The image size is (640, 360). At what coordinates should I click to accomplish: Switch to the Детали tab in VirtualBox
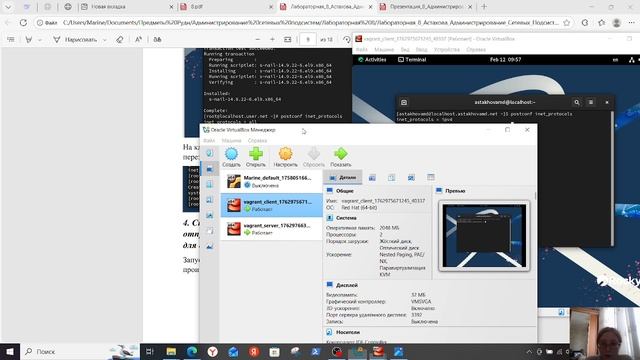point(343,178)
